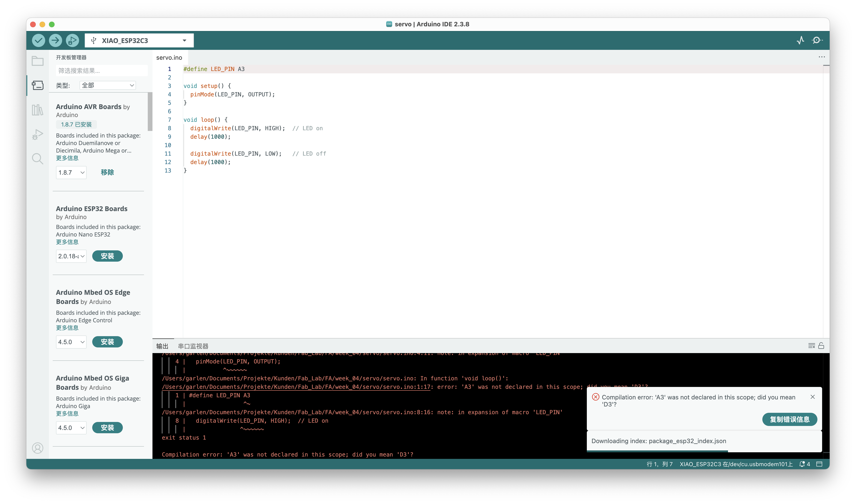856x504 pixels.
Task: Open the XIAO_ESP32C3 board selector dropdown
Action: pos(139,40)
